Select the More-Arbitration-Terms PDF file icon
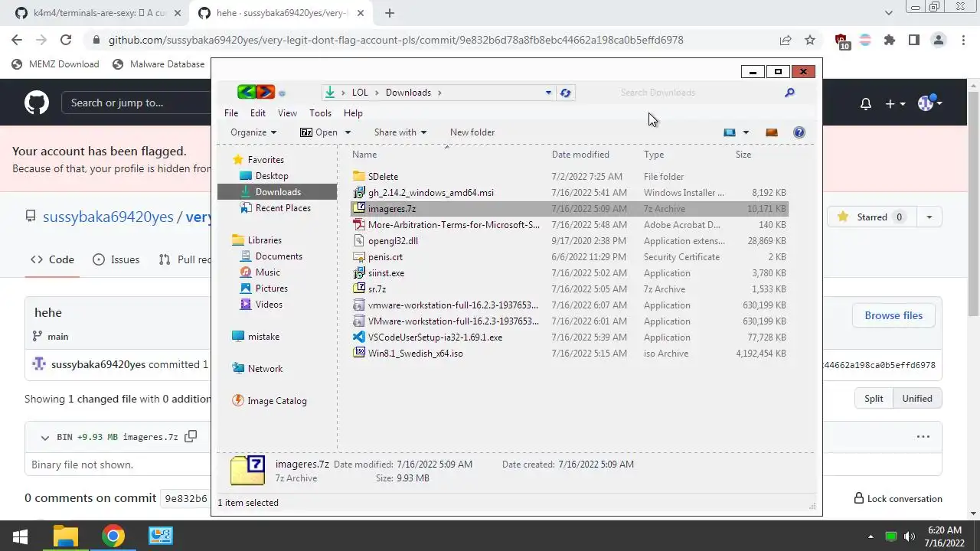This screenshot has height=551, width=980. [359, 224]
